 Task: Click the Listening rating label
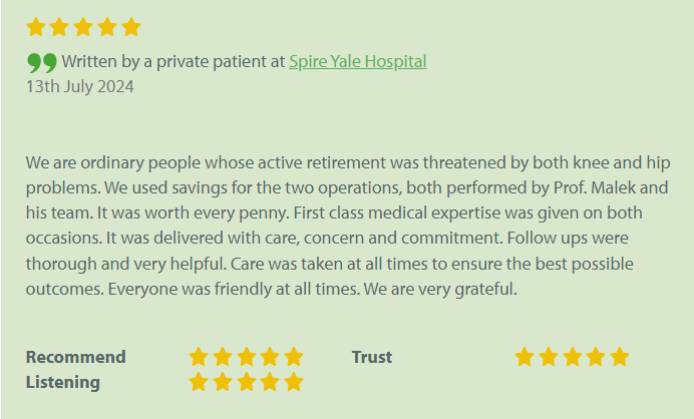63,382
